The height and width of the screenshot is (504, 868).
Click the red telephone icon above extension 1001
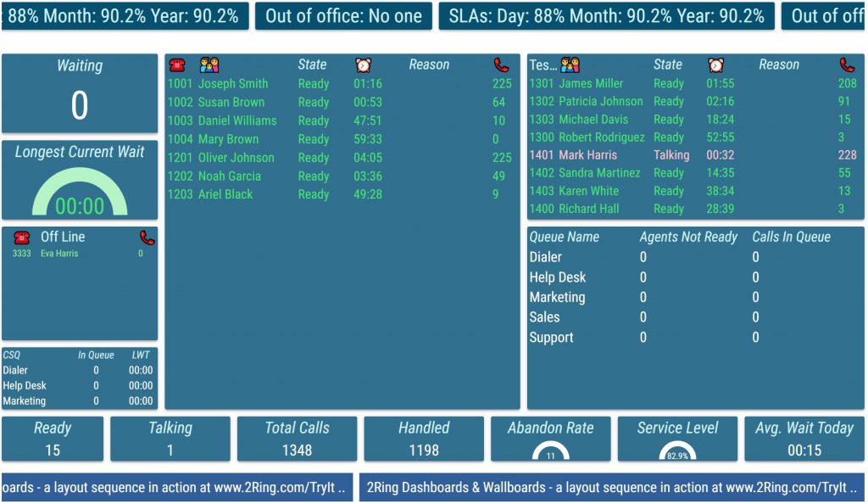coord(177,65)
